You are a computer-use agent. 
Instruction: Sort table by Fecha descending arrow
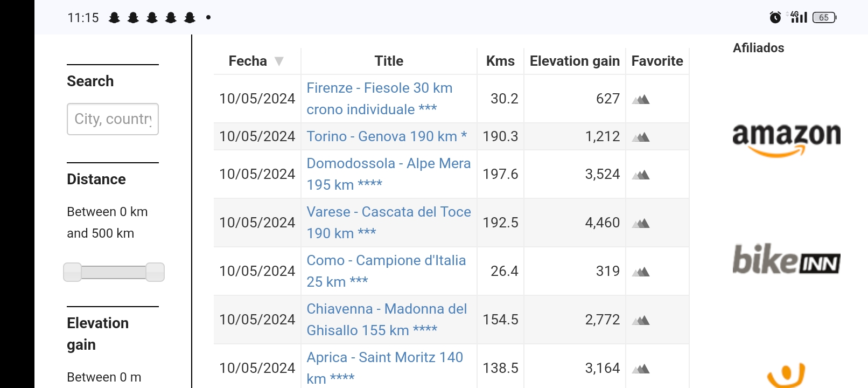(279, 61)
